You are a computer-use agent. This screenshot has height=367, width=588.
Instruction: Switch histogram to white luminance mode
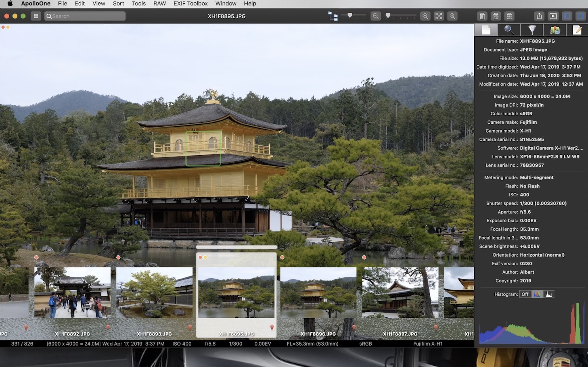click(x=549, y=294)
